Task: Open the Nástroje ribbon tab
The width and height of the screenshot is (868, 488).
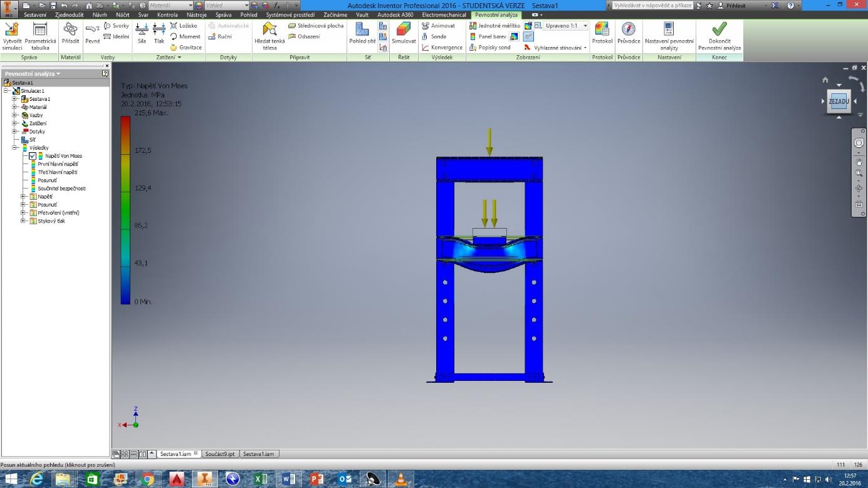Action: [x=196, y=14]
